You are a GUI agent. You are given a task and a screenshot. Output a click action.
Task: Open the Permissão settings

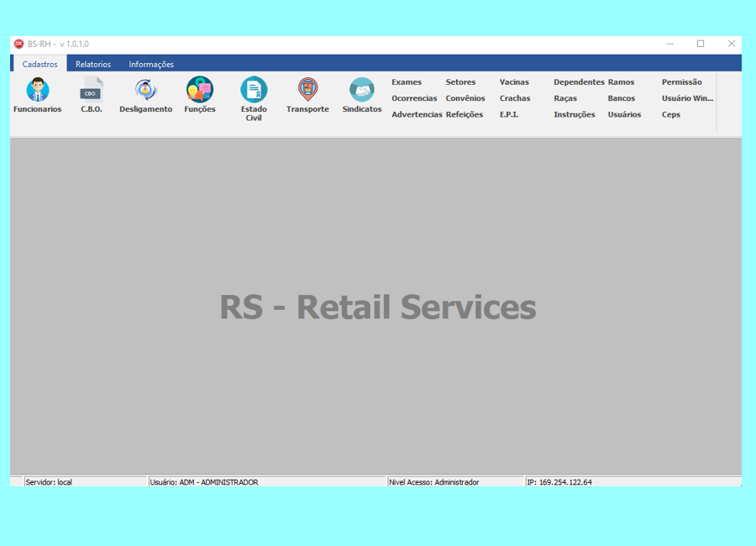pos(681,82)
